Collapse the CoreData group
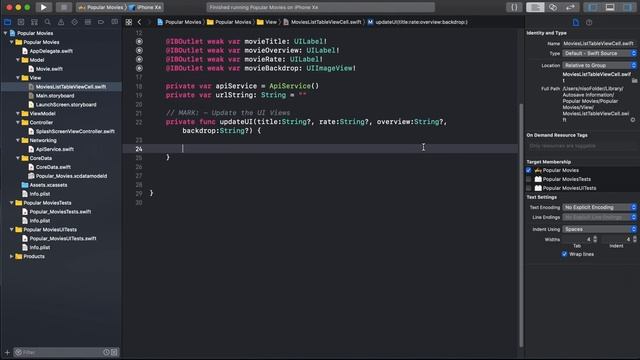The width and height of the screenshot is (640, 360). 18,158
